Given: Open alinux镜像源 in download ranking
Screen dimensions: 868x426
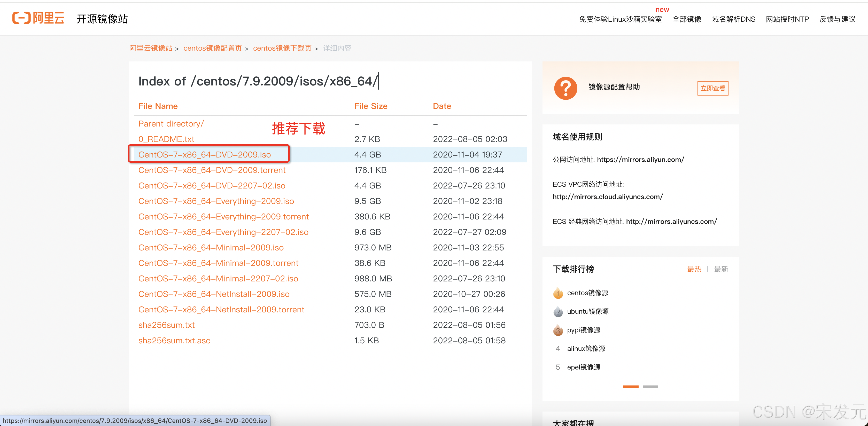Looking at the screenshot, I should click(x=586, y=349).
